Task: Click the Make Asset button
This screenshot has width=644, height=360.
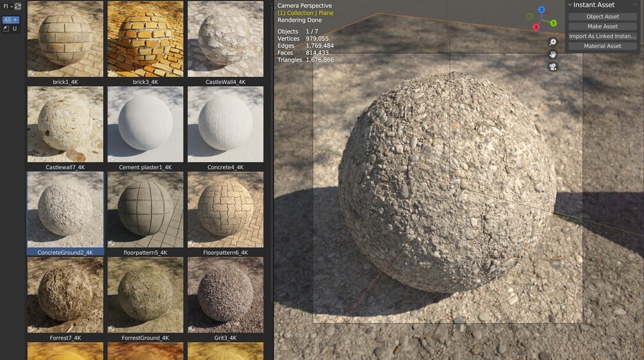Action: point(602,26)
